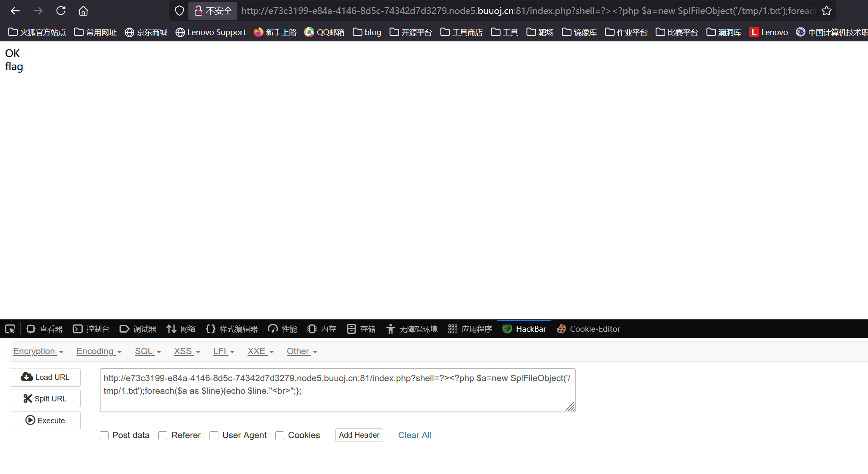Click the Clear All link
This screenshot has height=474, width=868.
click(414, 435)
